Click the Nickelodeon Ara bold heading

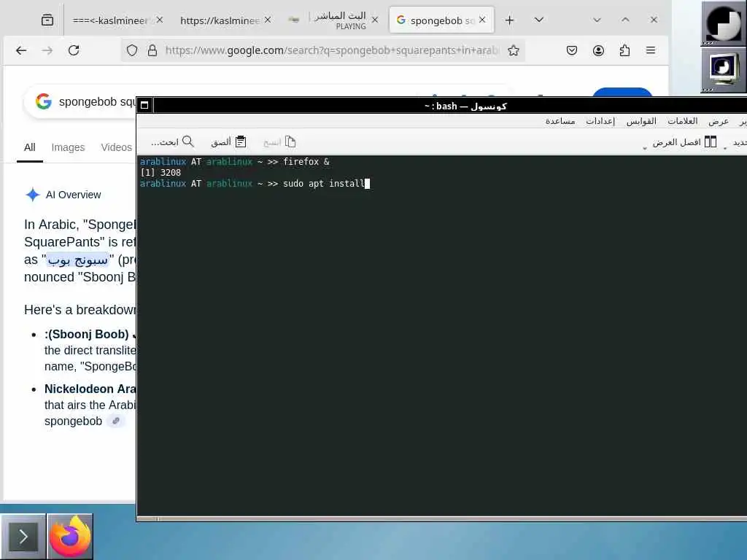point(90,389)
